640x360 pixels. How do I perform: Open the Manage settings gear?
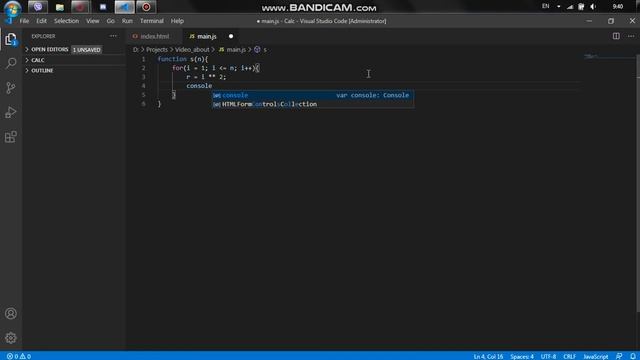click(11, 338)
